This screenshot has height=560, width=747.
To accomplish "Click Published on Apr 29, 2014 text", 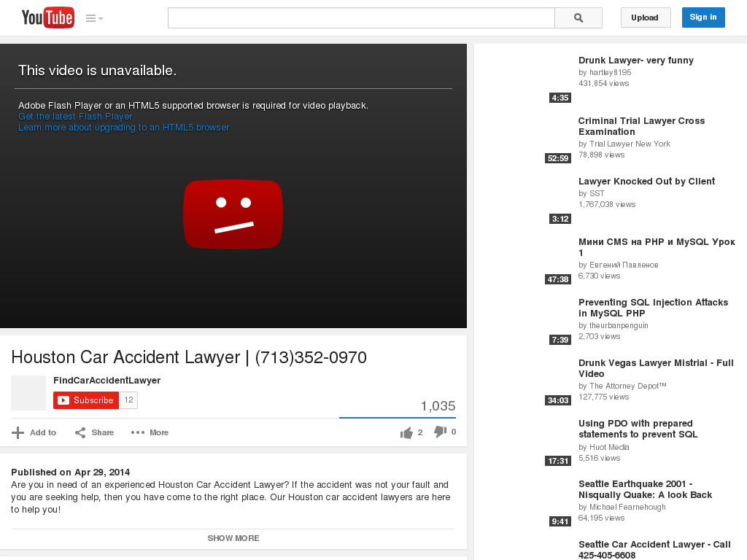I will [71, 472].
